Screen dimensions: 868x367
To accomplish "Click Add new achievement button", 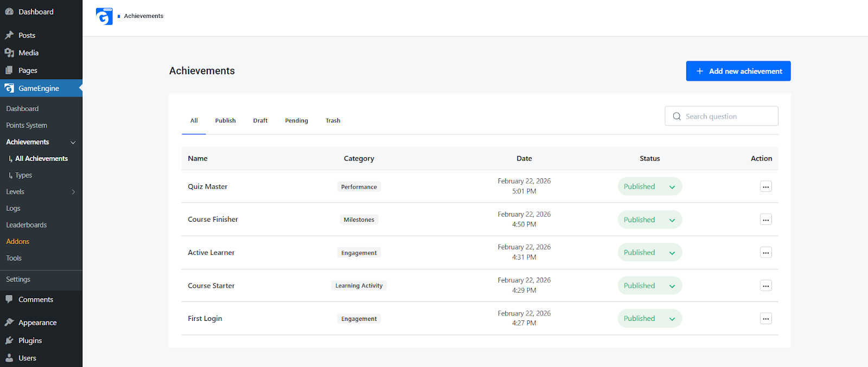I will pos(738,71).
